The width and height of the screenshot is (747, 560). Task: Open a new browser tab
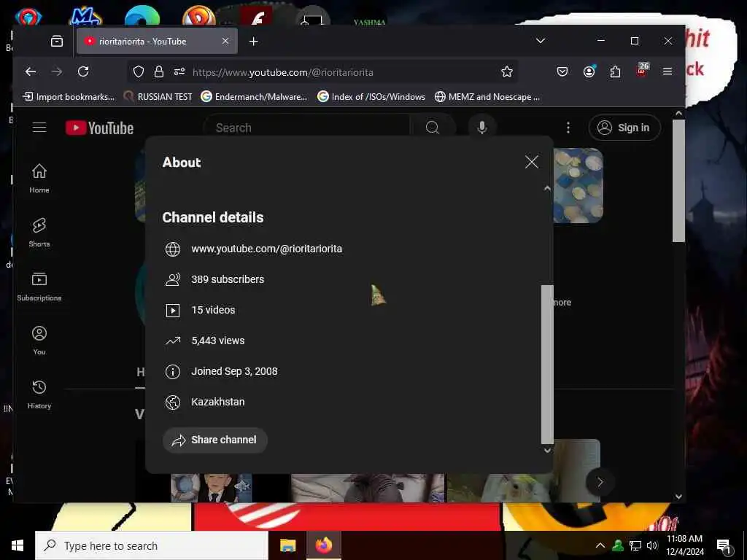pos(253,42)
